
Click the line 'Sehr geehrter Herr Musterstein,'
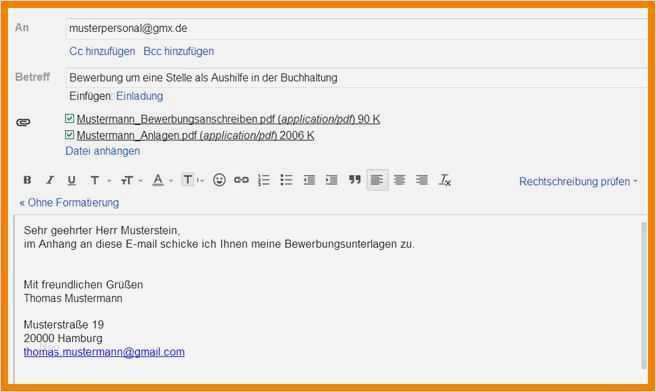point(102,231)
